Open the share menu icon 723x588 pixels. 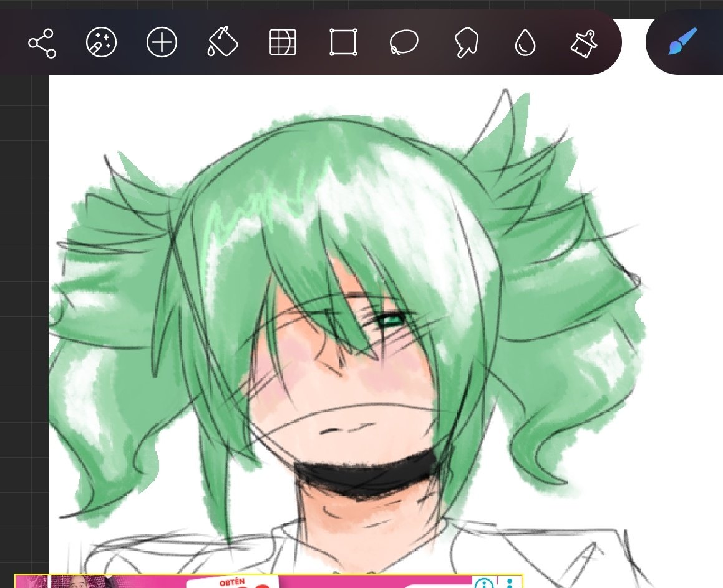click(x=42, y=43)
